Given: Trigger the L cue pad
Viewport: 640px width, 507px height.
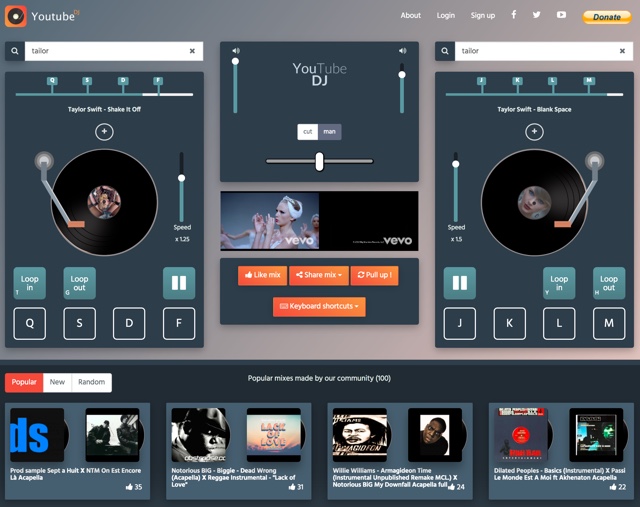Looking at the screenshot, I should 559,323.
